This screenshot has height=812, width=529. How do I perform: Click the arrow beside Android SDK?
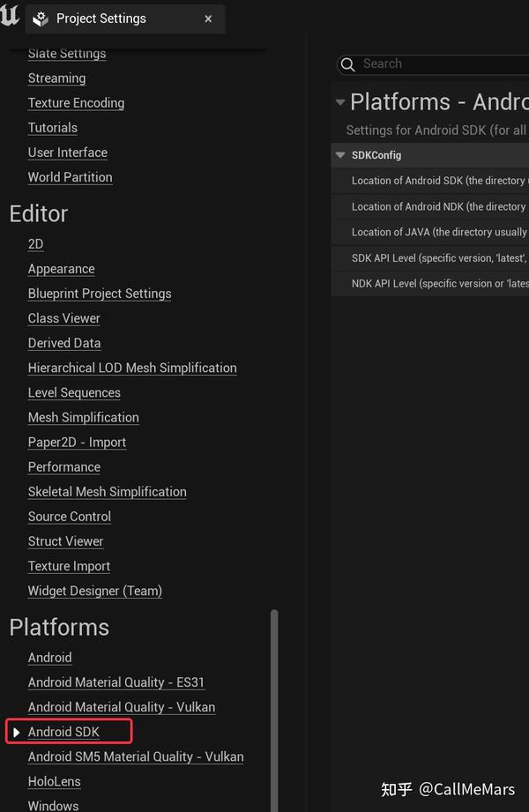tap(17, 733)
